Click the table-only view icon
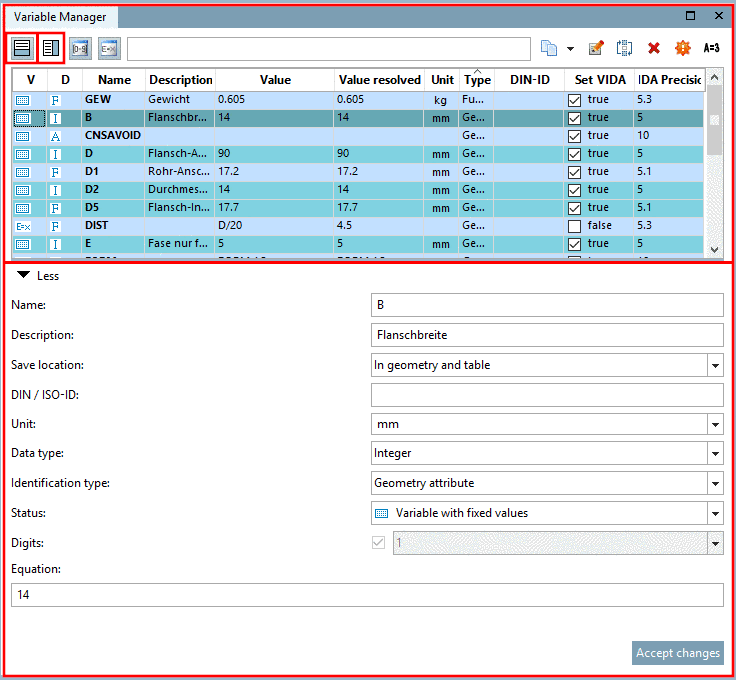 pos(22,47)
